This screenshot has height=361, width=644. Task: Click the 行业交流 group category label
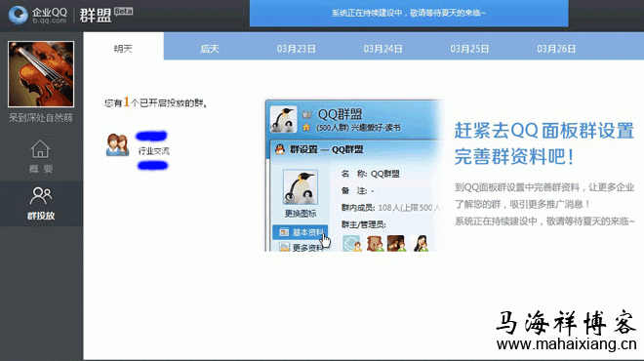tap(153, 151)
